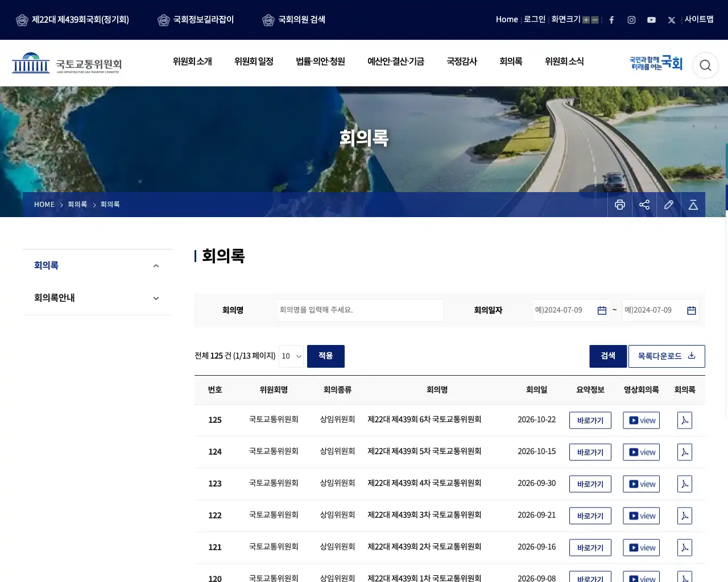Open the 위원회 일정 menu
The image size is (728, 582).
(x=254, y=61)
